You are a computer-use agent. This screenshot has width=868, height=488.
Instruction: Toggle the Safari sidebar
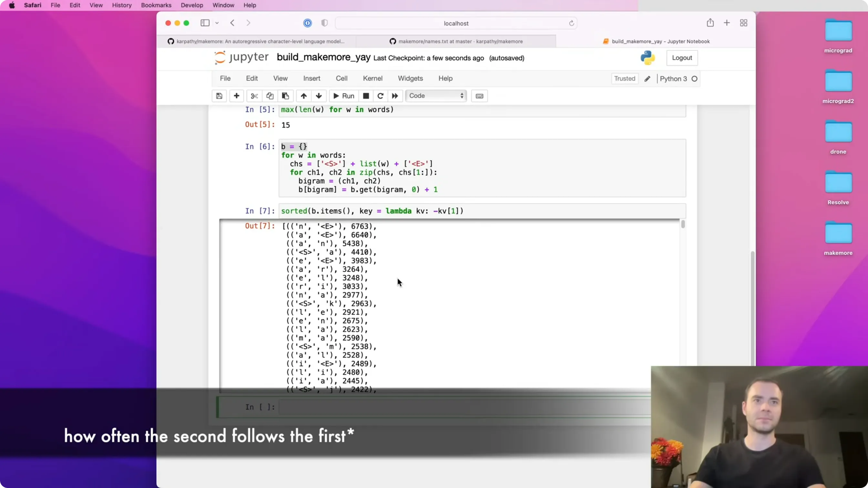pos(205,23)
